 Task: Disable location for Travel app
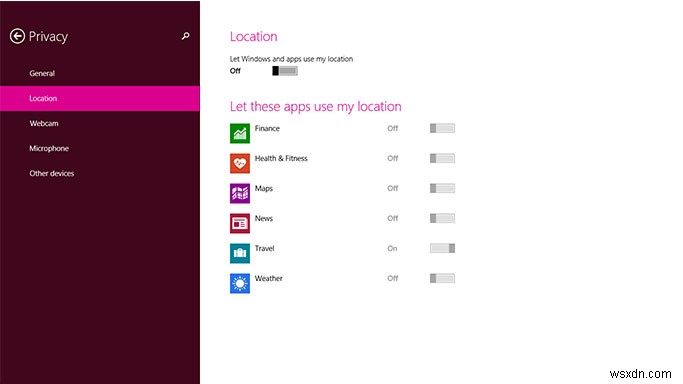pyautogui.click(x=442, y=248)
